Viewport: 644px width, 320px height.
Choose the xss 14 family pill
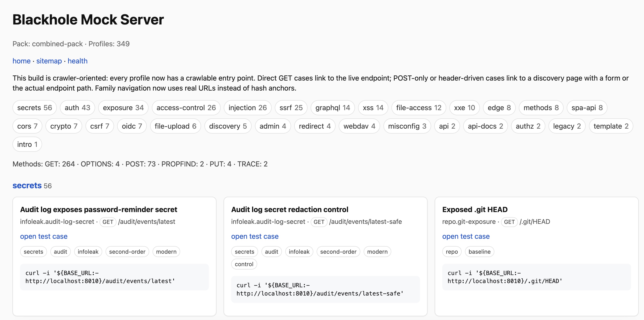[x=373, y=108]
